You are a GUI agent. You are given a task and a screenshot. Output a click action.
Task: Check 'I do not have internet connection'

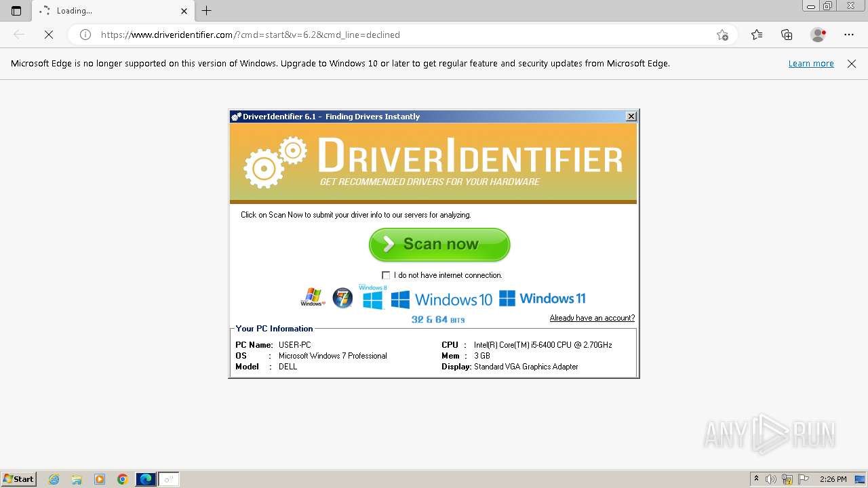386,275
